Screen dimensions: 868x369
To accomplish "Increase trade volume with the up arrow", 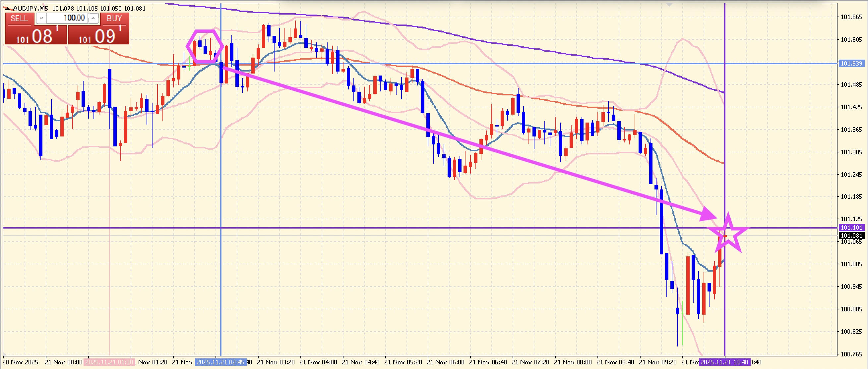I will coord(93,18).
